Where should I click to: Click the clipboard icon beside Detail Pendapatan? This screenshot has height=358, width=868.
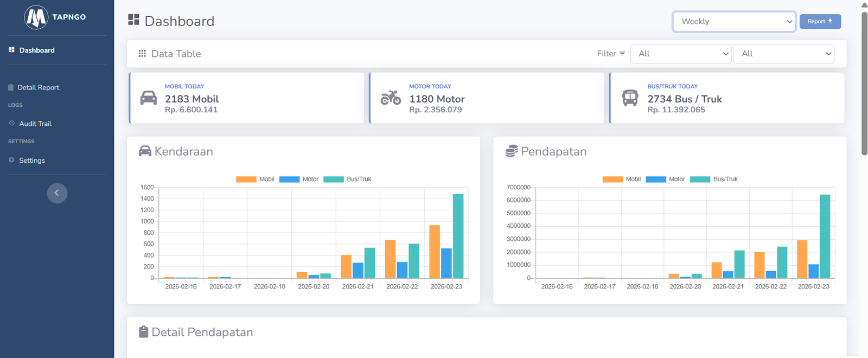pos(143,332)
